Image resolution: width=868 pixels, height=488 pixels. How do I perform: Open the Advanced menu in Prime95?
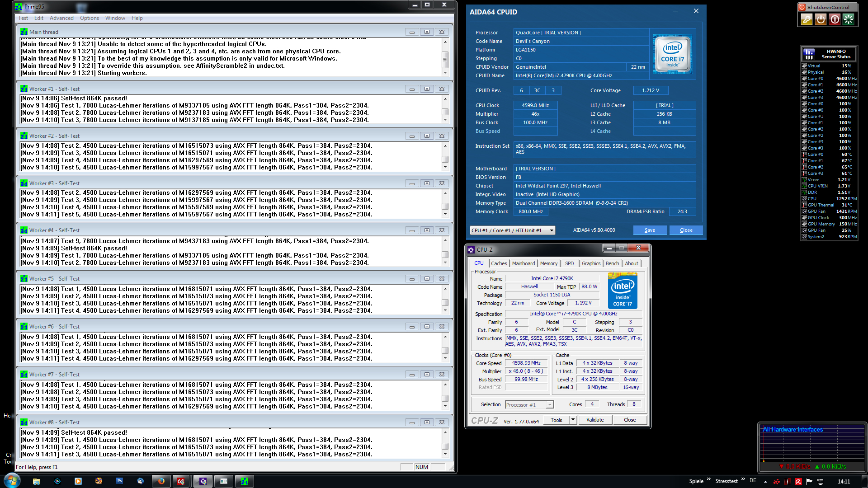[61, 18]
